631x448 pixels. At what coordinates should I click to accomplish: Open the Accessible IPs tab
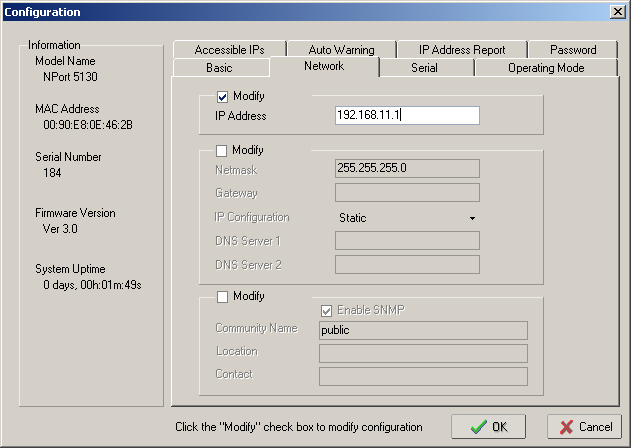click(x=228, y=49)
